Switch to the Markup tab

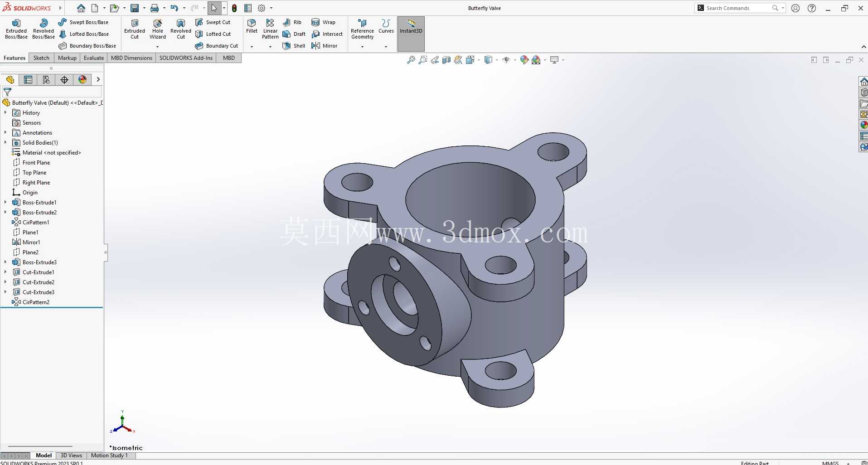67,58
